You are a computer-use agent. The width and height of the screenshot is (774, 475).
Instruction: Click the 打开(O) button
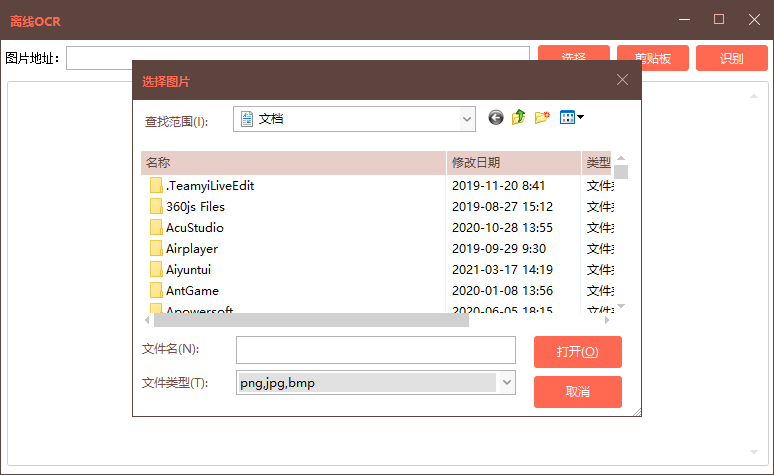[578, 352]
